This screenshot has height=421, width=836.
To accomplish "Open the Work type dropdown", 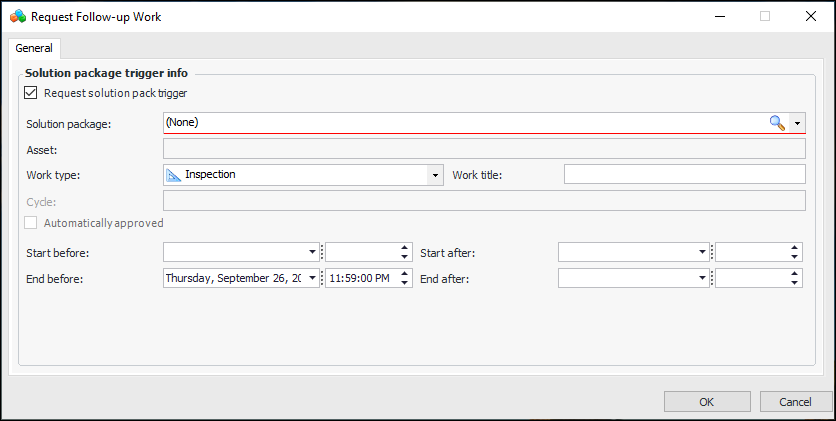I will pos(435,175).
